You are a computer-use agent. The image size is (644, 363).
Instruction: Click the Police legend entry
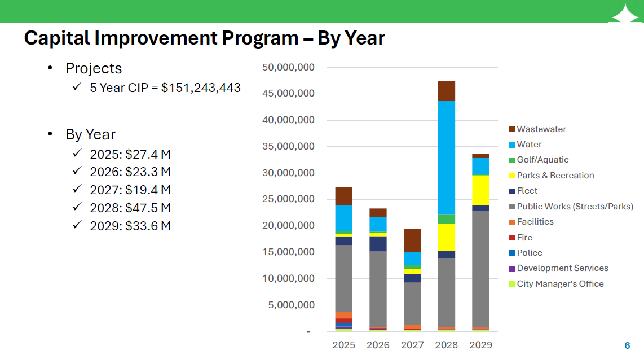click(x=530, y=253)
